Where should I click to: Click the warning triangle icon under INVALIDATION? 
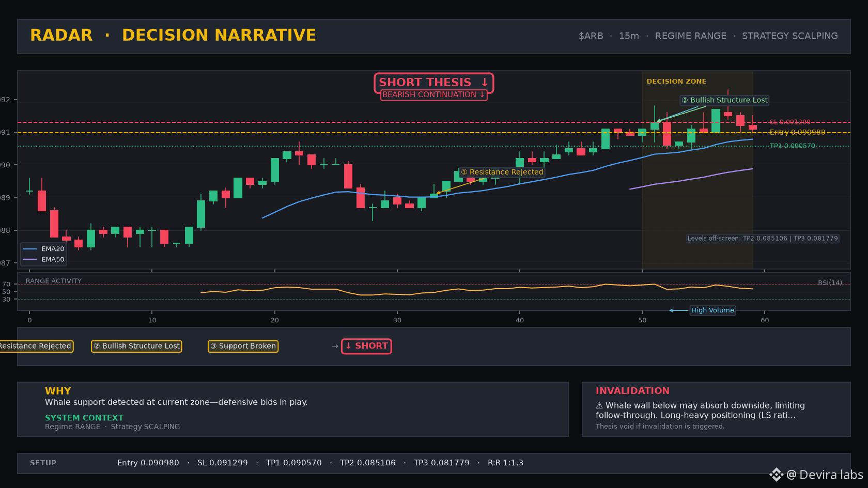[x=599, y=406]
